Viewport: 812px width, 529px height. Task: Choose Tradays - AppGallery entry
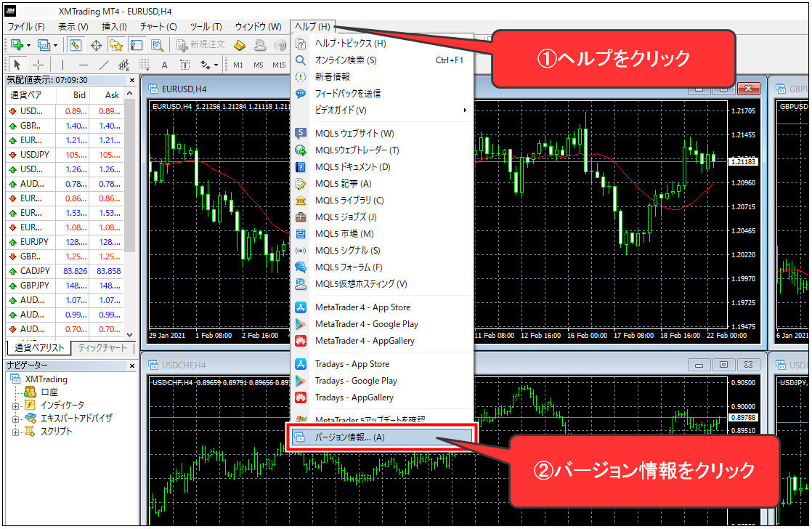tap(382, 397)
